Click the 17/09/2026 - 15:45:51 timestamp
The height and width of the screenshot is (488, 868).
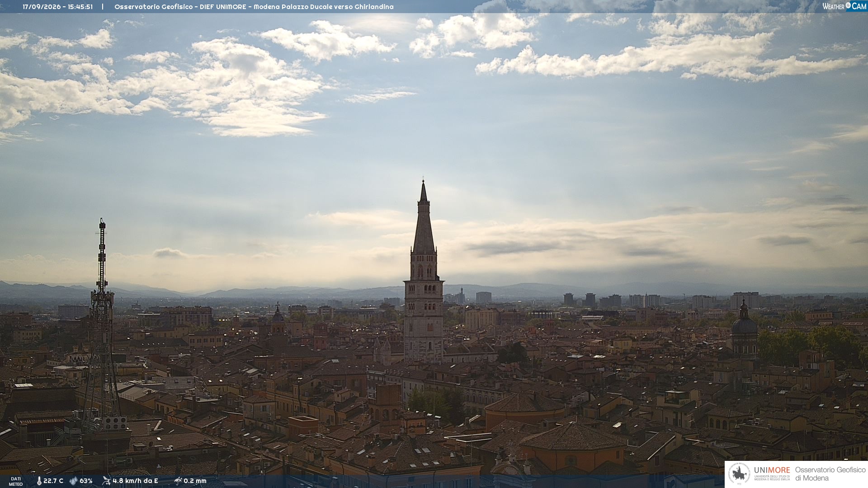[58, 7]
